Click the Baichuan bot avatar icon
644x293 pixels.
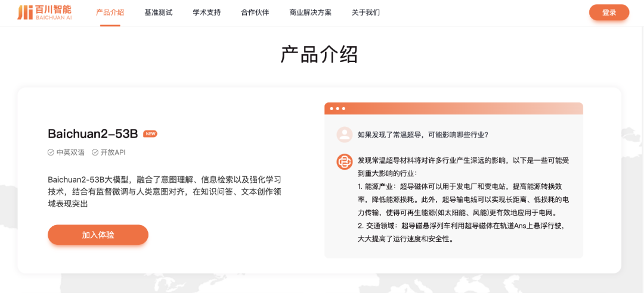click(x=345, y=161)
